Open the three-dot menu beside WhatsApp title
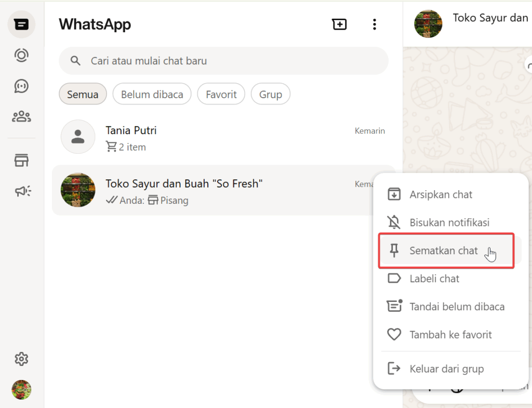Image resolution: width=532 pixels, height=408 pixels. tap(374, 24)
